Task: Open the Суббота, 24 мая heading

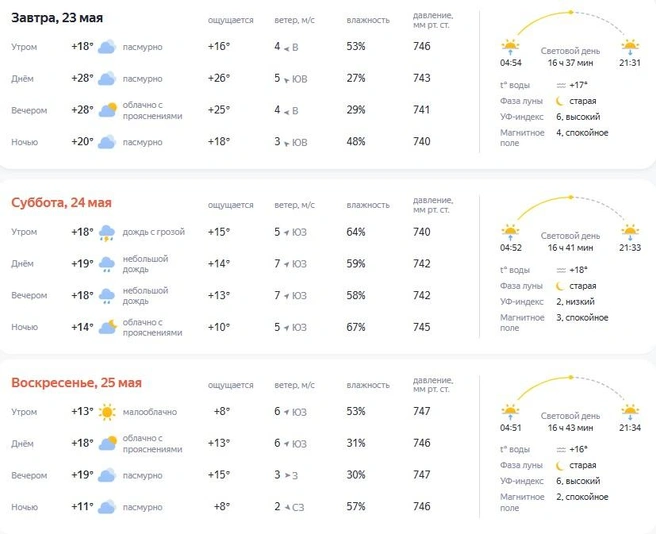Action: pyautogui.click(x=62, y=203)
